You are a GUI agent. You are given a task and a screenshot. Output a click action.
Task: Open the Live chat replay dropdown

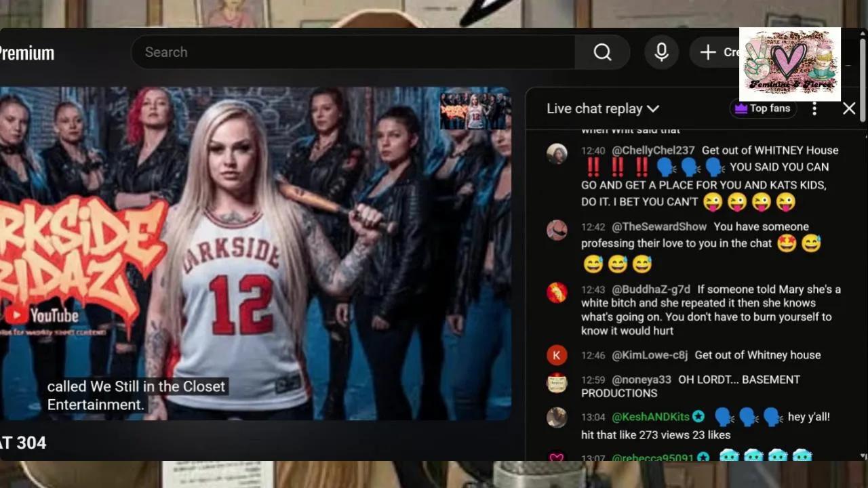tap(603, 108)
